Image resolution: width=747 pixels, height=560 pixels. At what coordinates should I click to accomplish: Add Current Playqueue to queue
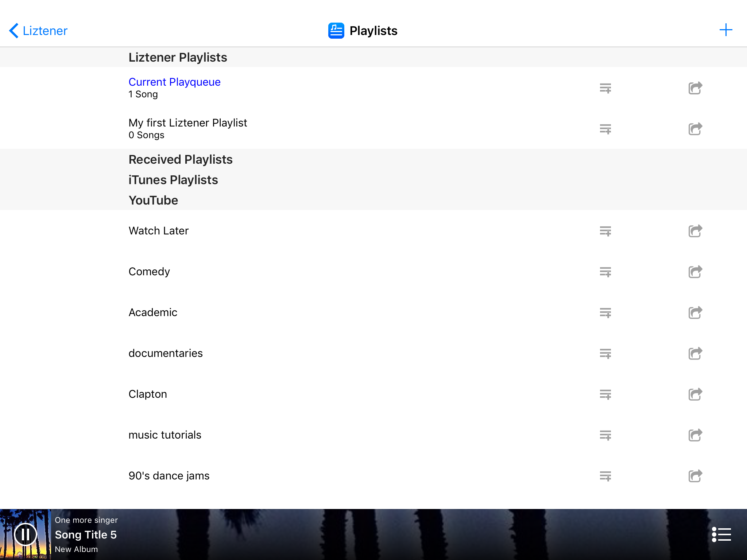605,88
